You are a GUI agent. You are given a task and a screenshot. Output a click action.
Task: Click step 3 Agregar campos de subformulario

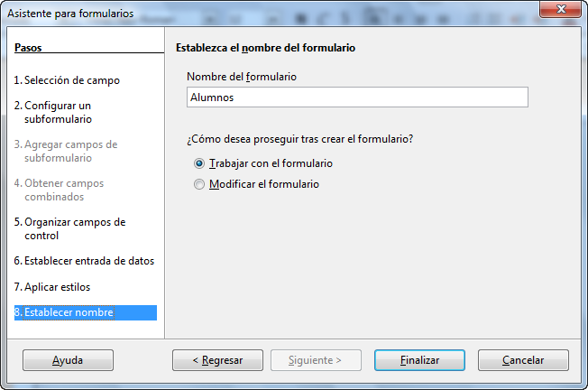(x=66, y=151)
